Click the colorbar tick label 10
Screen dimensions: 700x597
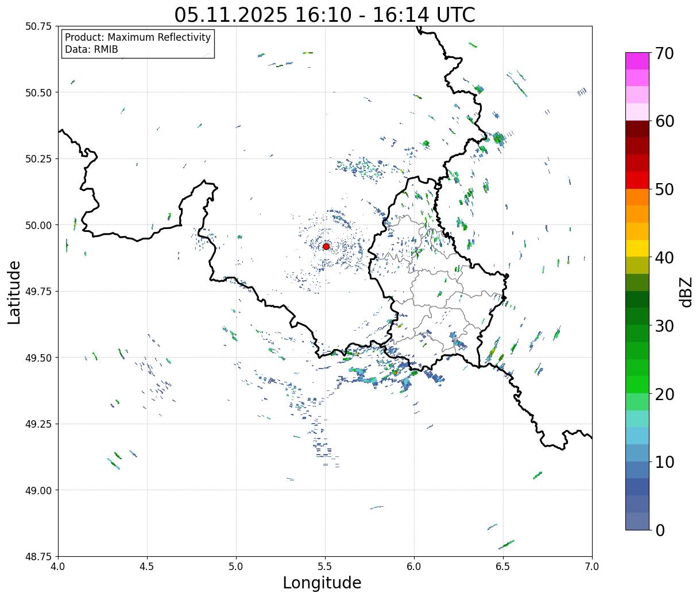(664, 462)
